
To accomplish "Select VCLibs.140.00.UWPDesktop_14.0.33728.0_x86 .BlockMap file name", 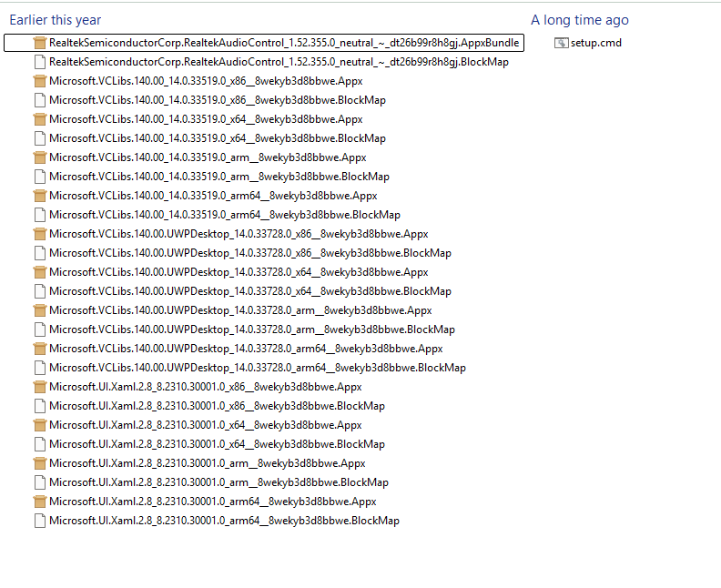I will tap(250, 253).
